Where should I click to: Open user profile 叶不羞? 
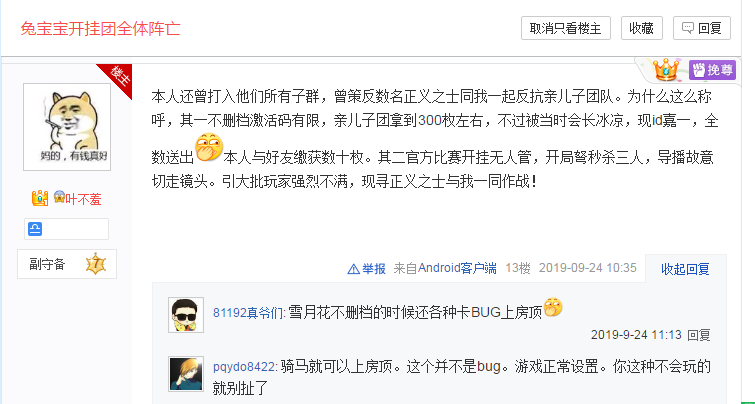(83, 199)
